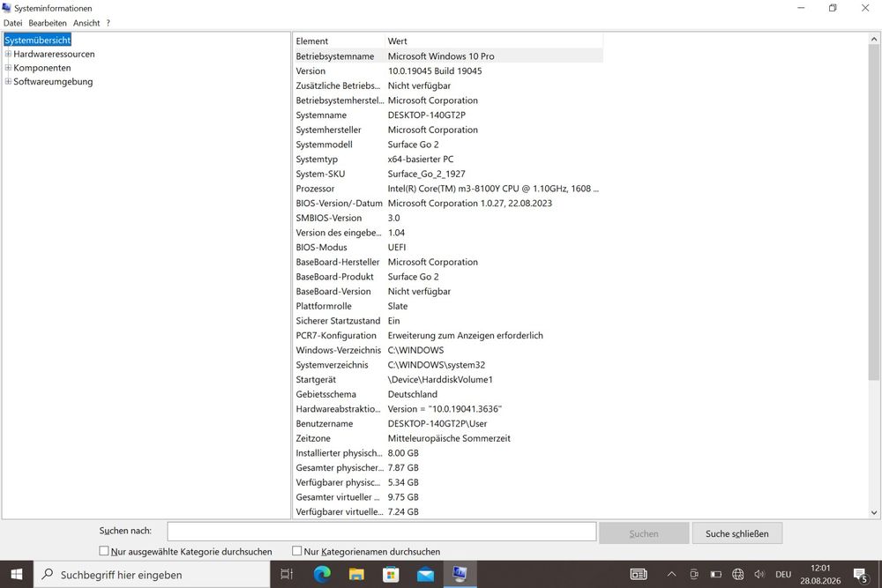The height and width of the screenshot is (588, 882).
Task: Open the Windows Start menu
Action: click(x=17, y=574)
